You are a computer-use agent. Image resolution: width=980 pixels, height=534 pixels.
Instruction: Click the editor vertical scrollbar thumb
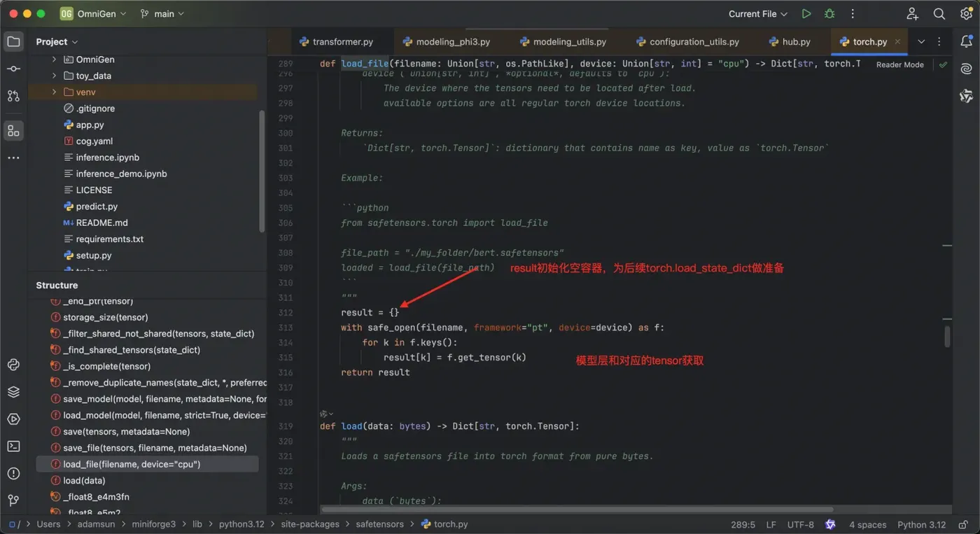coord(947,337)
